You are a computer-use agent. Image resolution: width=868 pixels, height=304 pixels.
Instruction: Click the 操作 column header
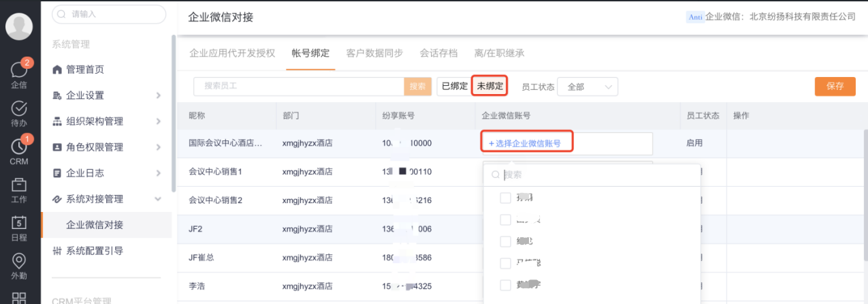tap(741, 116)
